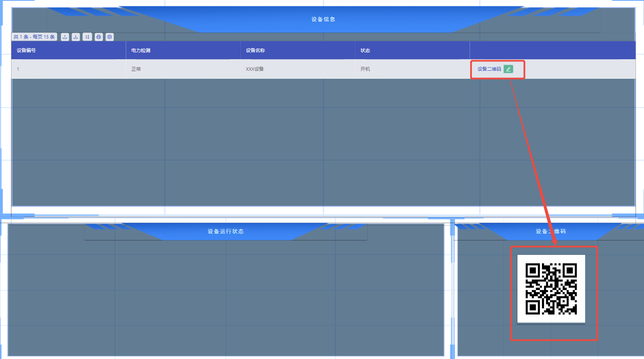The height and width of the screenshot is (359, 644).
Task: Click the A-Z sort icon in the table toolbar
Action: (x=87, y=37)
